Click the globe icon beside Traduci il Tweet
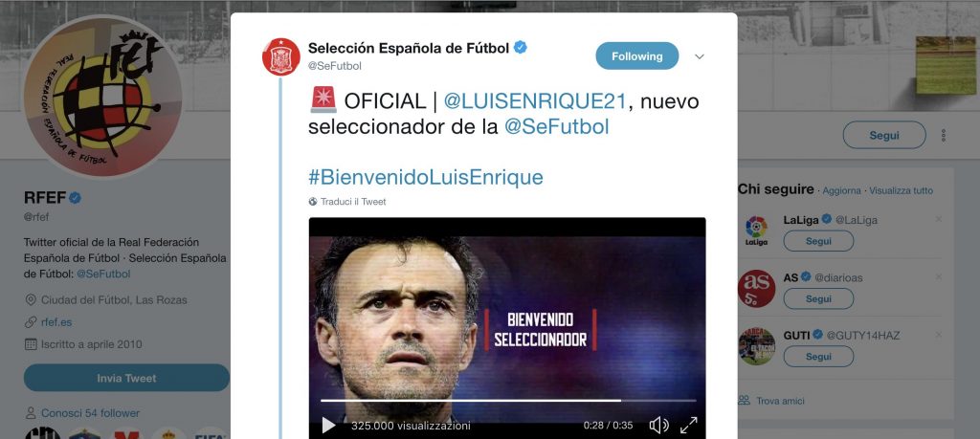The height and width of the screenshot is (439, 980). [x=313, y=202]
